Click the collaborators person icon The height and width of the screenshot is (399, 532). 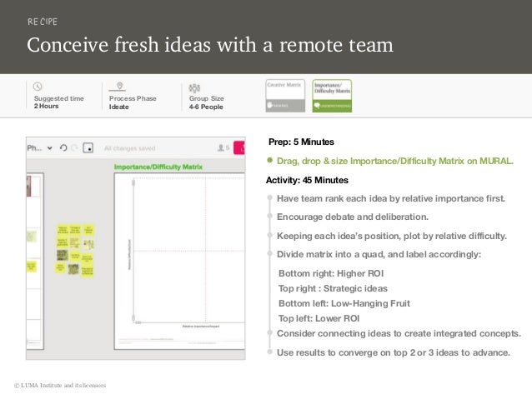tap(221, 147)
